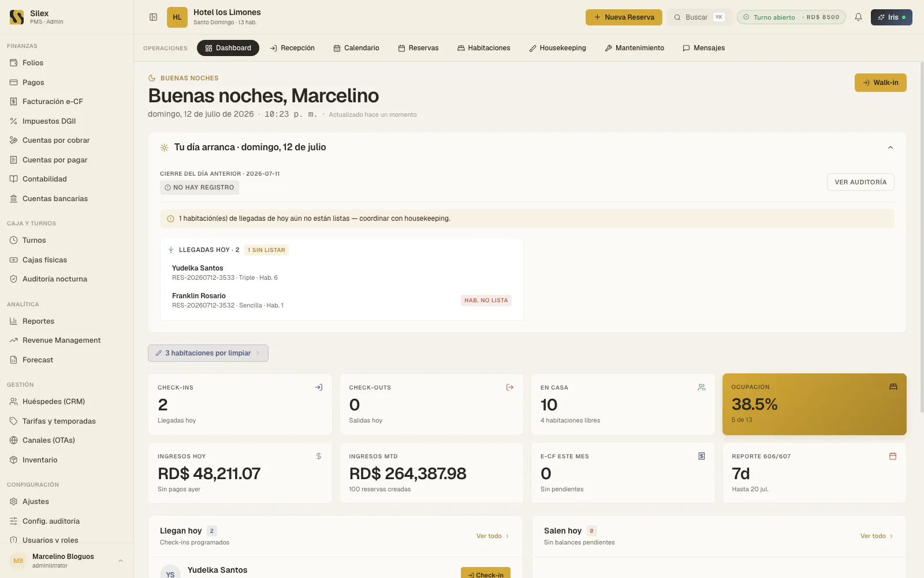Open '3 habitaciones por limpiar' chip
This screenshot has height=578, width=924.
208,353
